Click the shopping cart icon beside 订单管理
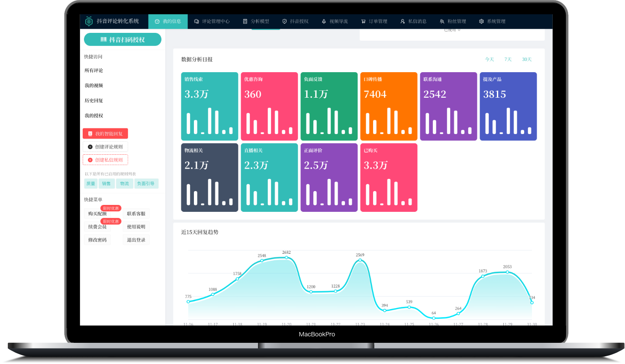The width and height of the screenshot is (625, 364). pos(363,21)
